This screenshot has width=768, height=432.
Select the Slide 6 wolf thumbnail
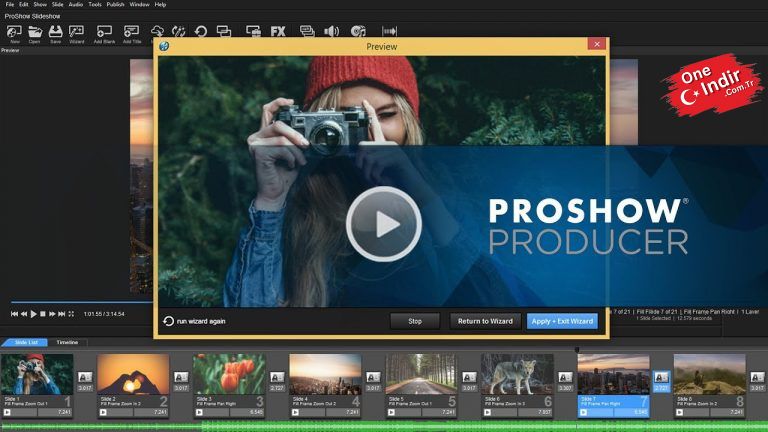click(x=517, y=374)
